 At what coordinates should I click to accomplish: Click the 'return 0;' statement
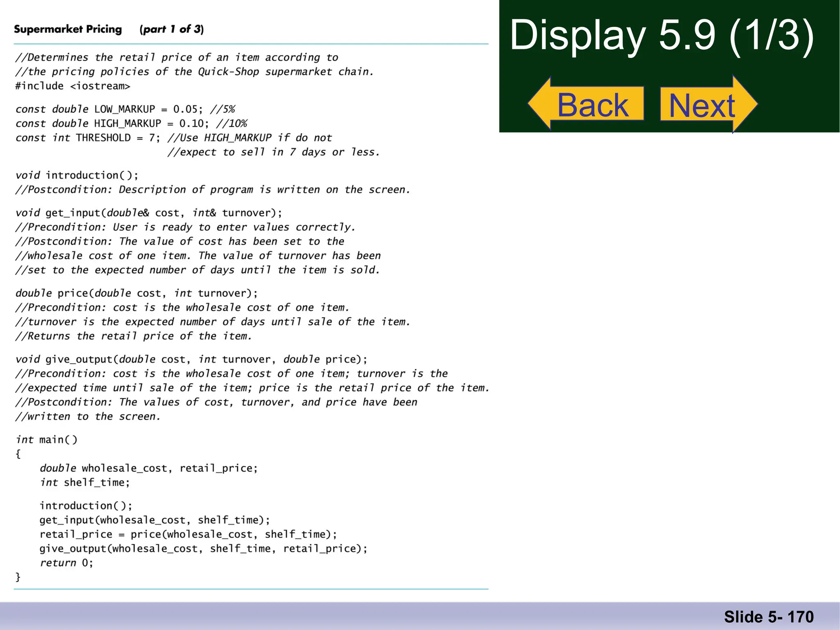tap(66, 563)
